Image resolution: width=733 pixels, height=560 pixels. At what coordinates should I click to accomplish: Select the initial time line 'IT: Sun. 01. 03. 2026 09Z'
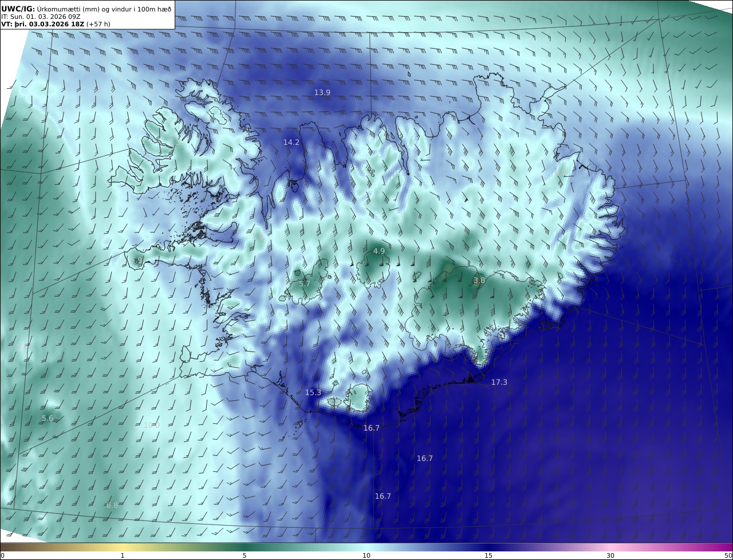[x=41, y=17]
